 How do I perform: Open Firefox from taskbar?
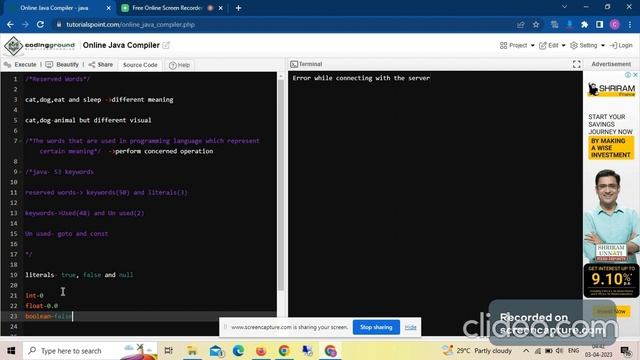tap(261, 351)
